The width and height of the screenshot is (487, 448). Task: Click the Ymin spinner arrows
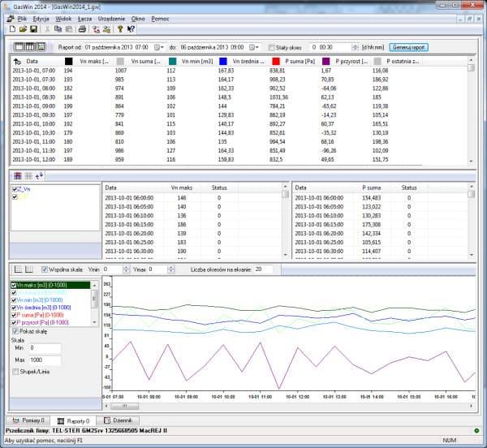tap(126, 269)
